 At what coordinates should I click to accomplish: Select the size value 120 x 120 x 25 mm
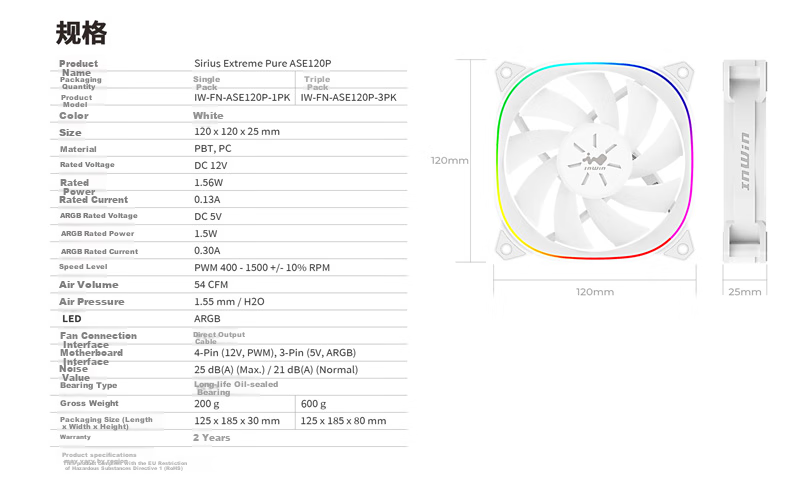point(237,132)
